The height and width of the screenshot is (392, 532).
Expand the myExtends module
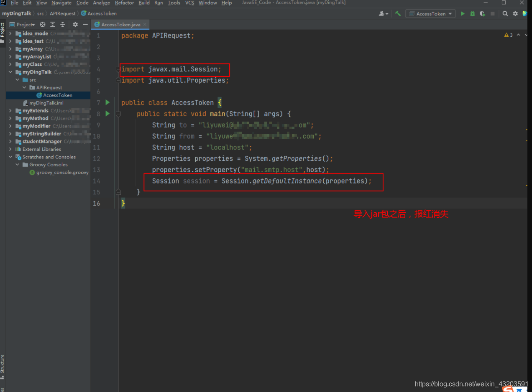pyautogui.click(x=10, y=111)
